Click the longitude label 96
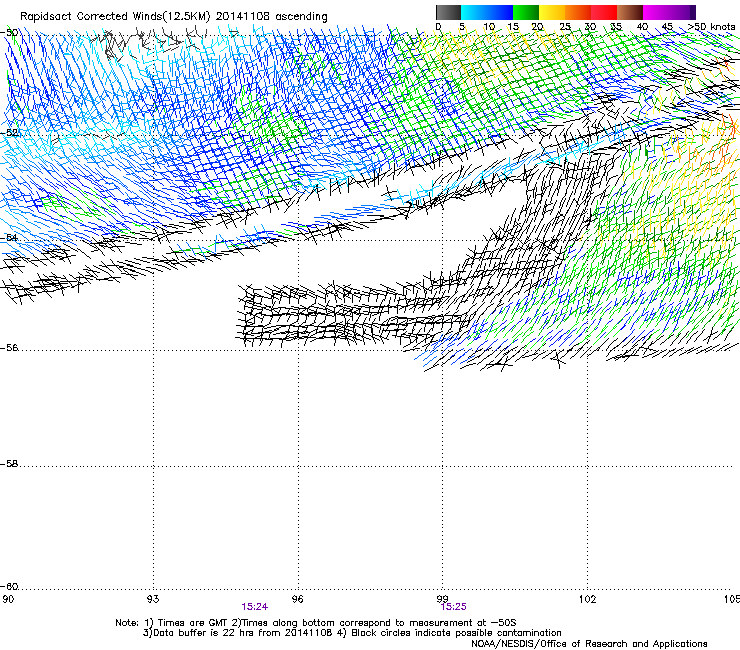 [x=297, y=599]
